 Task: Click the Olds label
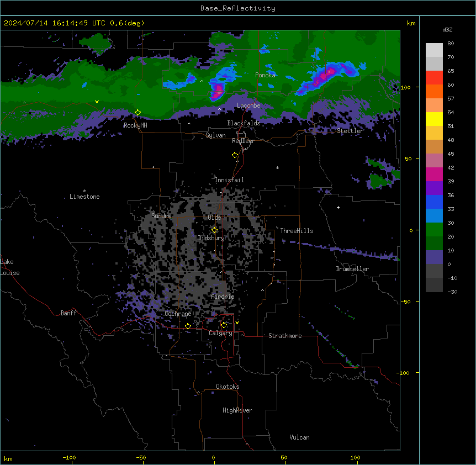[214, 218]
